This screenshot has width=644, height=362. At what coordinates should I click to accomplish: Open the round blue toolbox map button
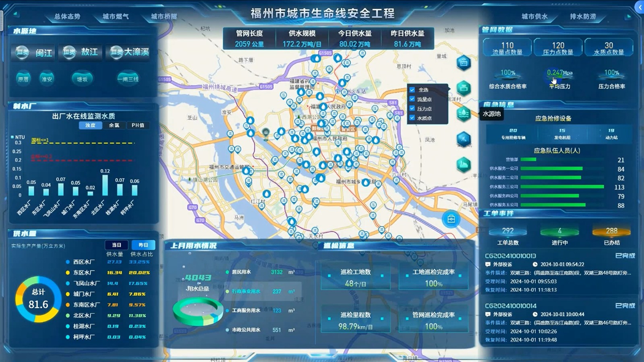tap(451, 219)
